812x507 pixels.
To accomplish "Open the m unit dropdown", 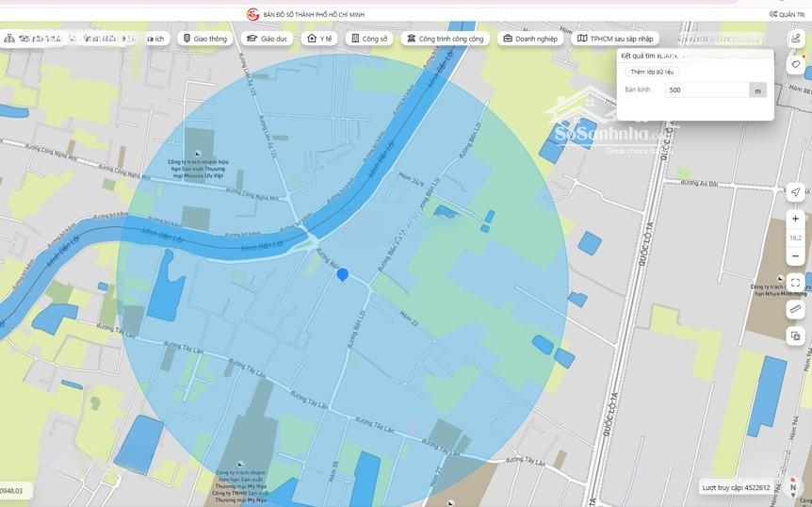I will pyautogui.click(x=756, y=90).
